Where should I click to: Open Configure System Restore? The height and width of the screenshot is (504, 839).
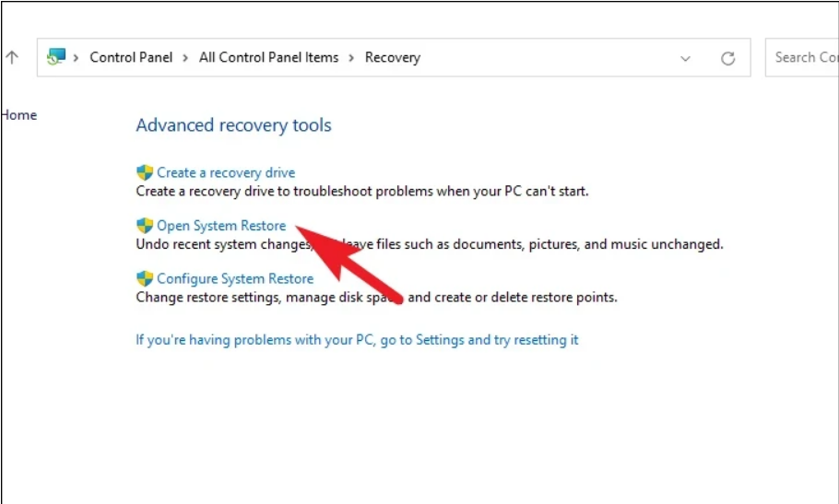point(235,278)
